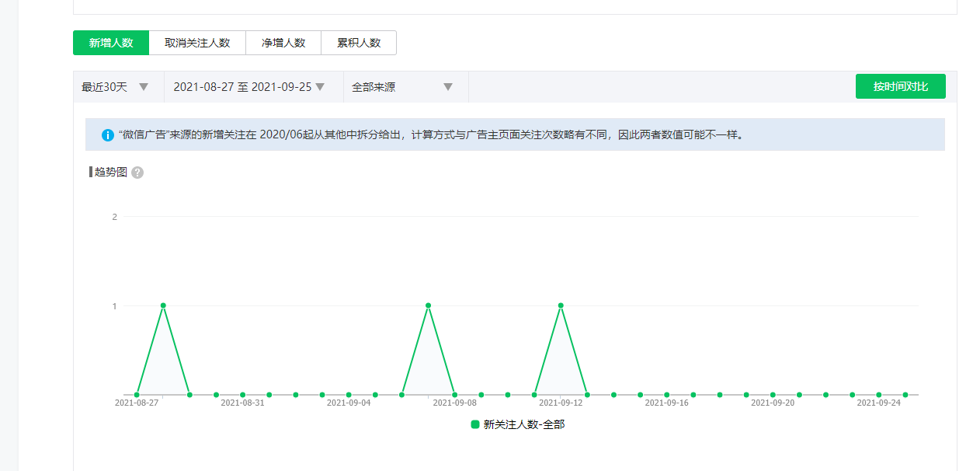Image resolution: width=980 pixels, height=471 pixels.
Task: Click the 按时间对比 button
Action: tap(900, 86)
